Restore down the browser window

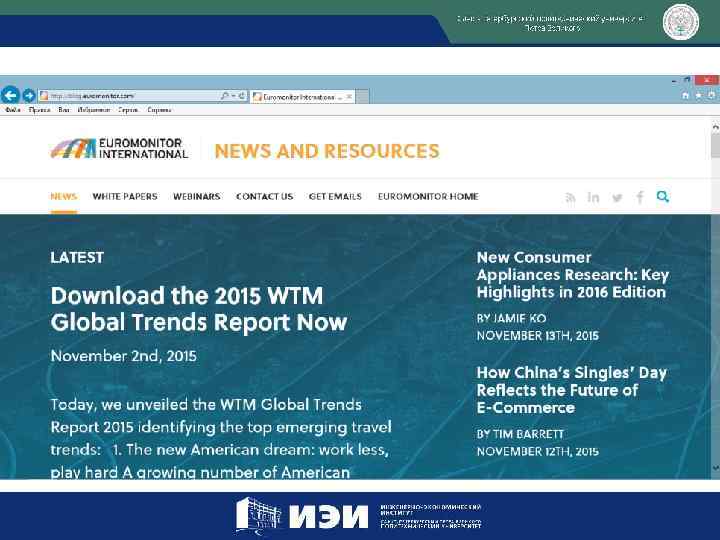(687, 80)
